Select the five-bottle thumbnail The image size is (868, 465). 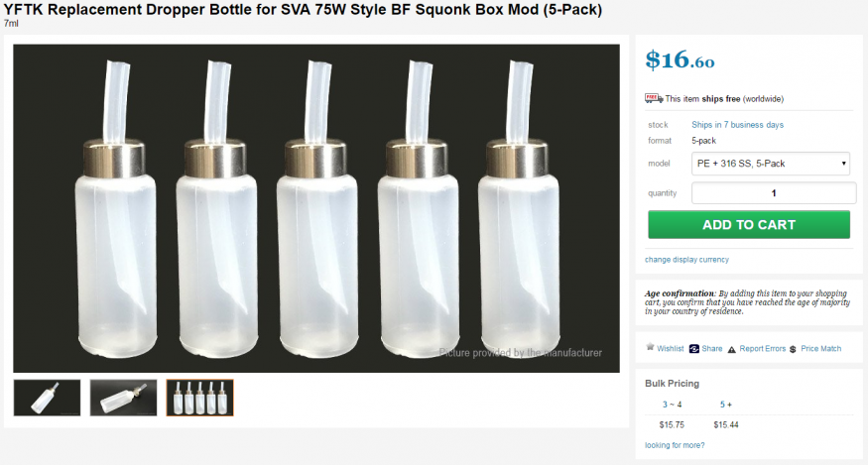[199, 398]
